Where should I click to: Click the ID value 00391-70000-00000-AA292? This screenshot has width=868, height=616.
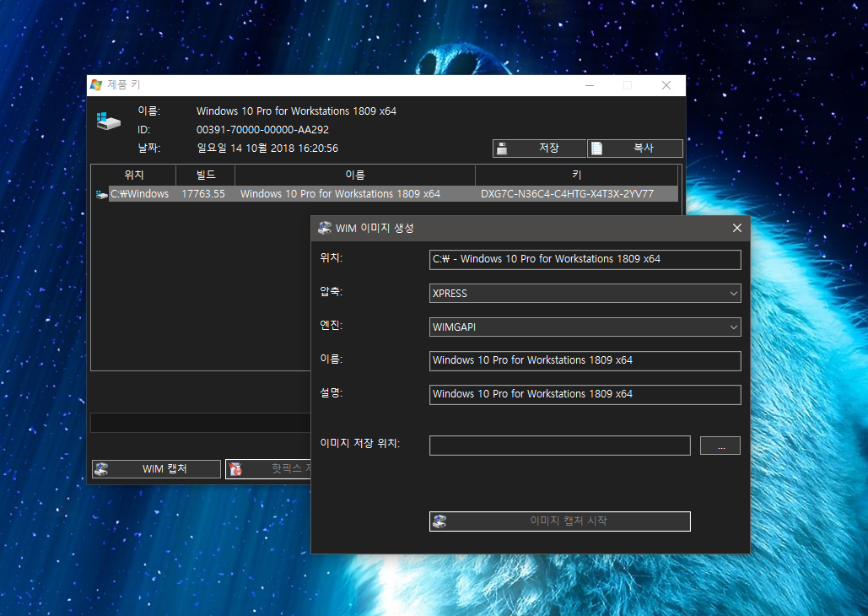point(262,130)
